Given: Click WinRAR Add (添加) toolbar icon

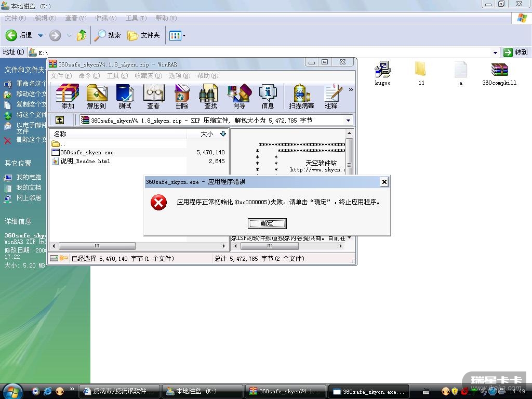Looking at the screenshot, I should 68,96.
